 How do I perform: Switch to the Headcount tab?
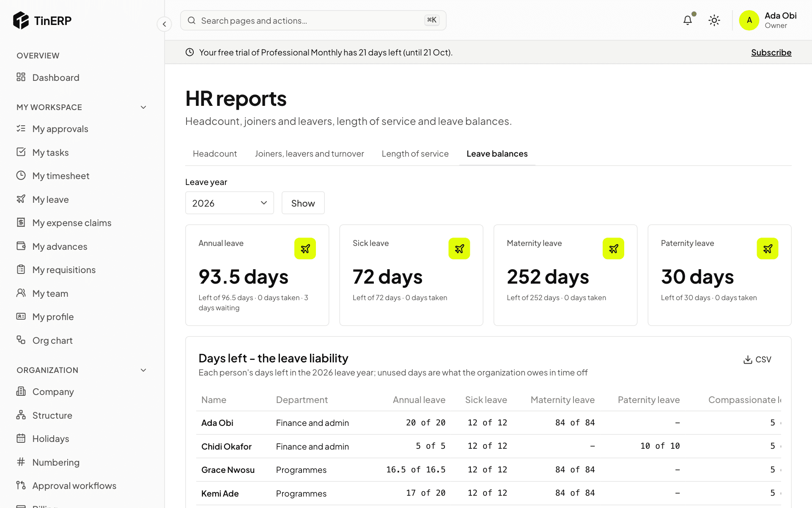[x=215, y=154]
